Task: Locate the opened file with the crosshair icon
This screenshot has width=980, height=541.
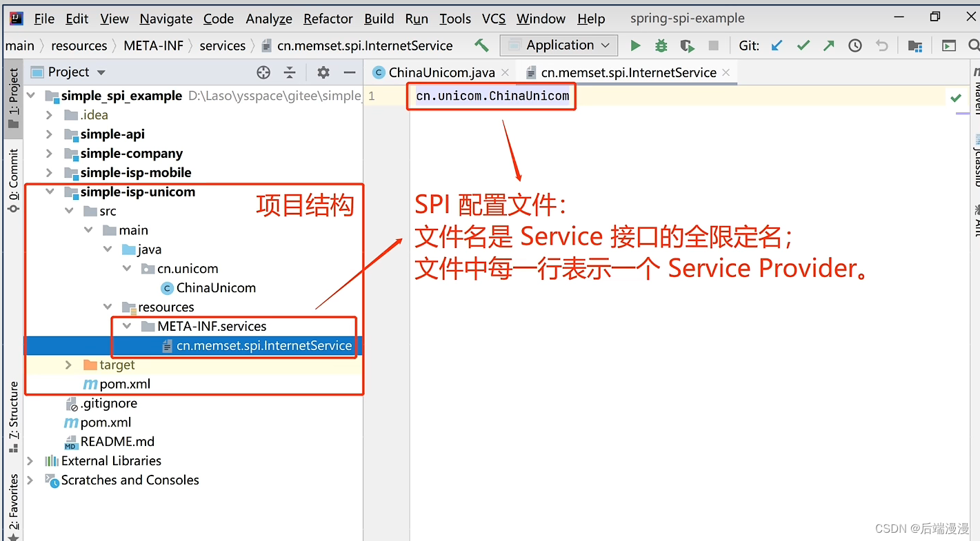Action: point(263,72)
